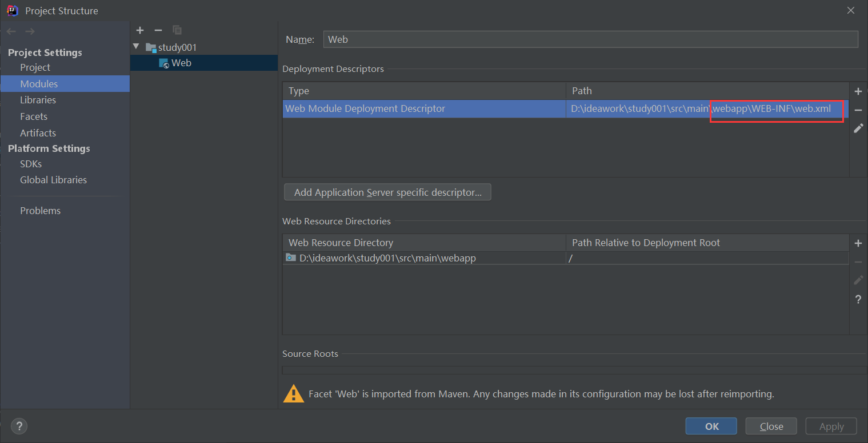Switch to Artifacts settings
This screenshot has width=868, height=443.
(x=38, y=133)
